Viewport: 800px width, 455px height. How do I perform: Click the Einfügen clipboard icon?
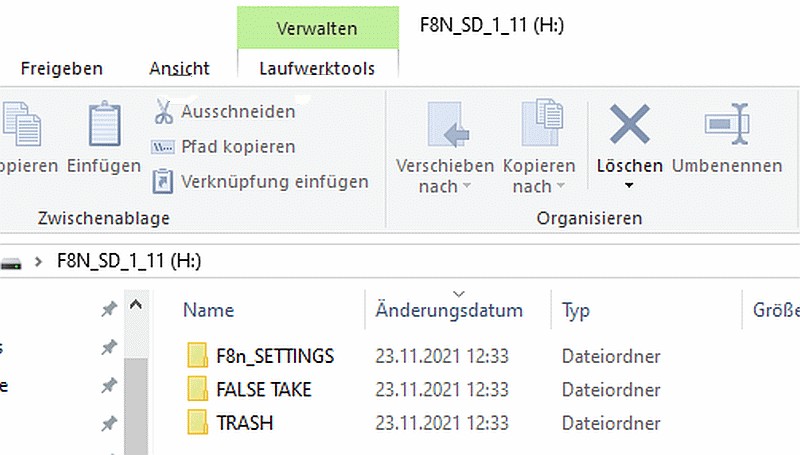pos(104,126)
